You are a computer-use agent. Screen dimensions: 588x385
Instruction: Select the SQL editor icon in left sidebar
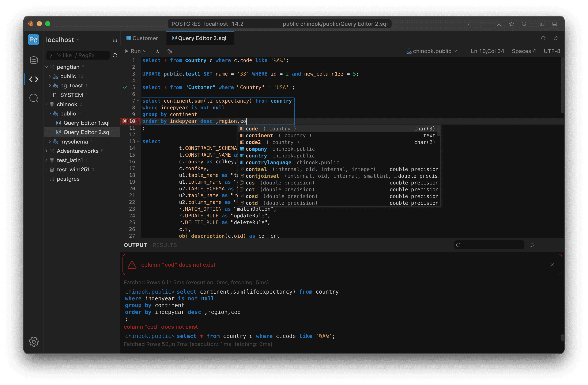tap(34, 79)
